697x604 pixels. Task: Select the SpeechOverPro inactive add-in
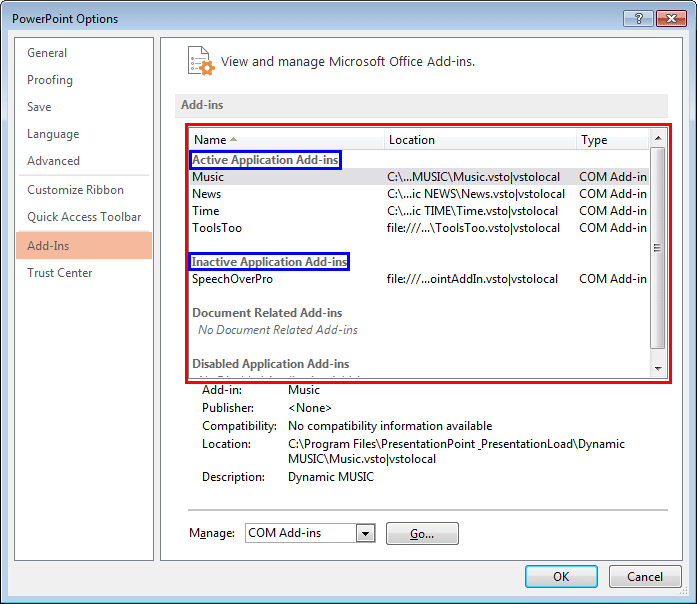[x=419, y=279]
